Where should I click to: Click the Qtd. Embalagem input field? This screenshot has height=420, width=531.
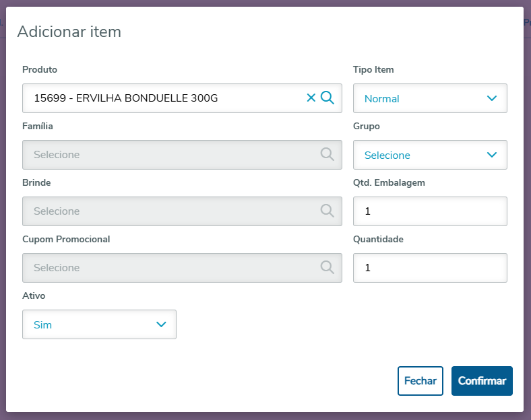(429, 211)
